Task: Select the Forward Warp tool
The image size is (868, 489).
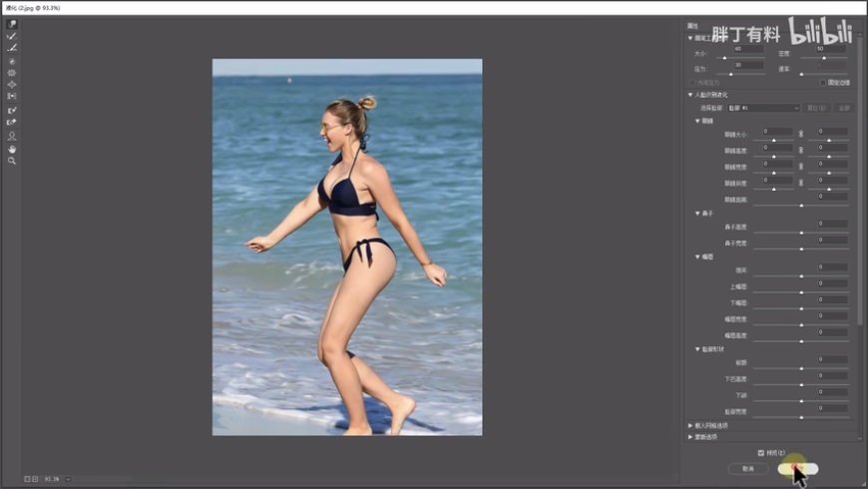Action: coord(12,24)
